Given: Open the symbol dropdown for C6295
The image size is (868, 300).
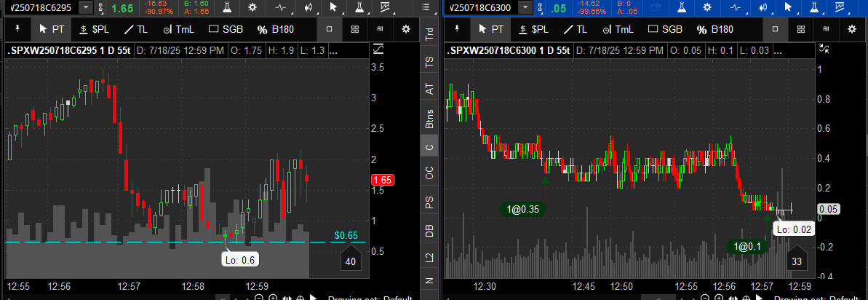Looking at the screenshot, I should point(87,7).
